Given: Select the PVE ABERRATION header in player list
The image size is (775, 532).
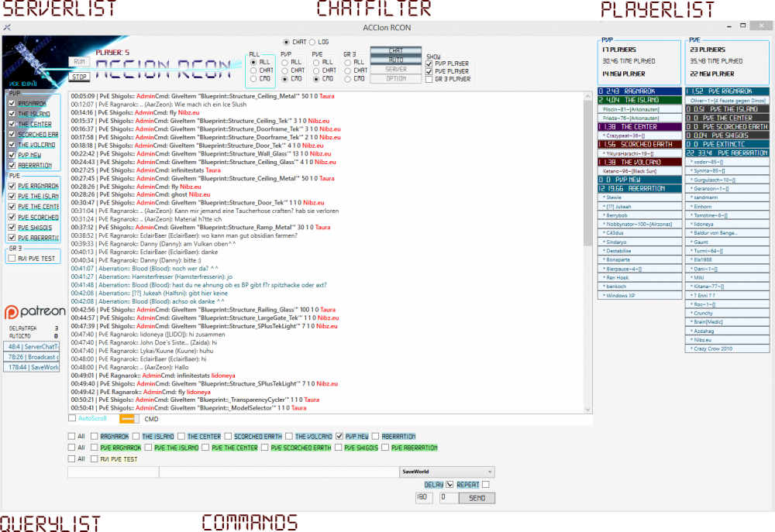Looking at the screenshot, I should pos(727,153).
